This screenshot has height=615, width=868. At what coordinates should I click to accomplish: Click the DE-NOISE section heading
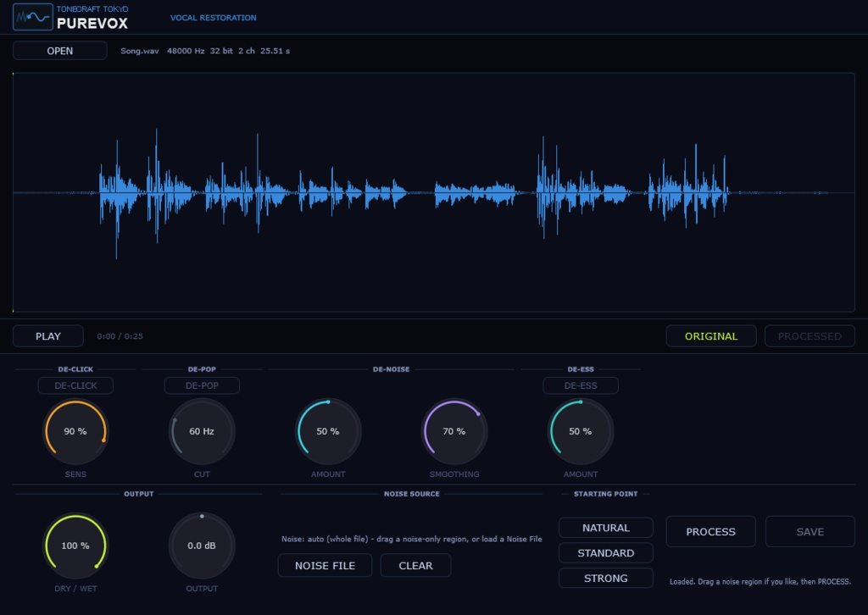392,369
